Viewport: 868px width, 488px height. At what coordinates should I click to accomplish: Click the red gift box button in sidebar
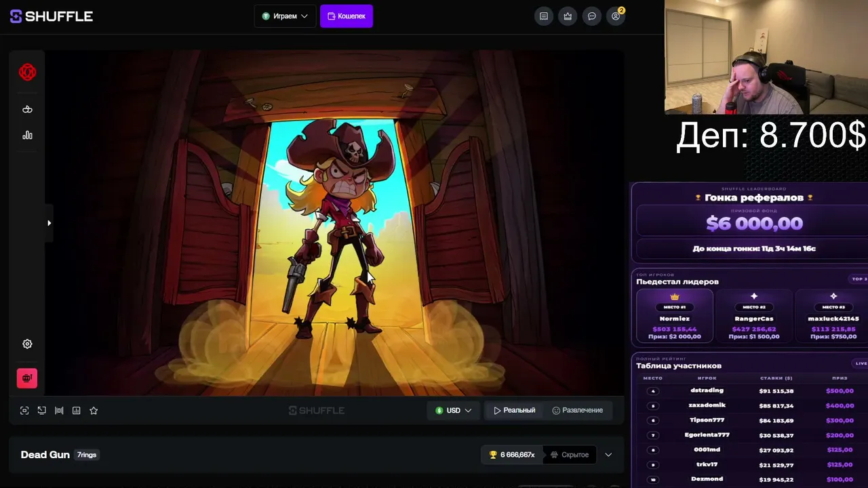27,378
